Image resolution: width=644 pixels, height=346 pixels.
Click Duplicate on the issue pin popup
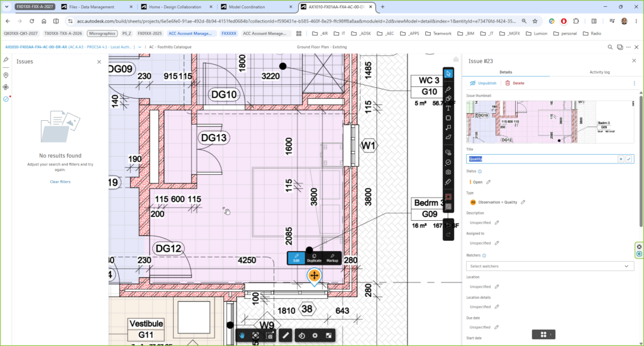pyautogui.click(x=314, y=258)
